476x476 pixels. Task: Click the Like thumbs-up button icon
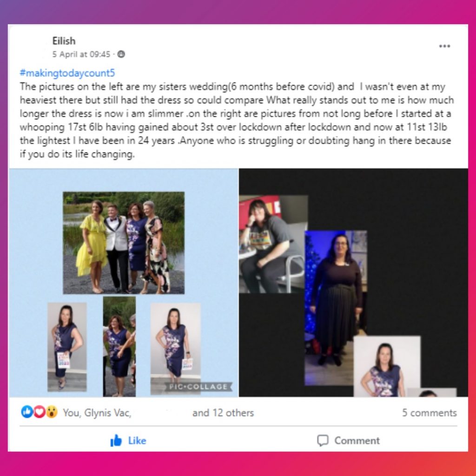coord(116,440)
